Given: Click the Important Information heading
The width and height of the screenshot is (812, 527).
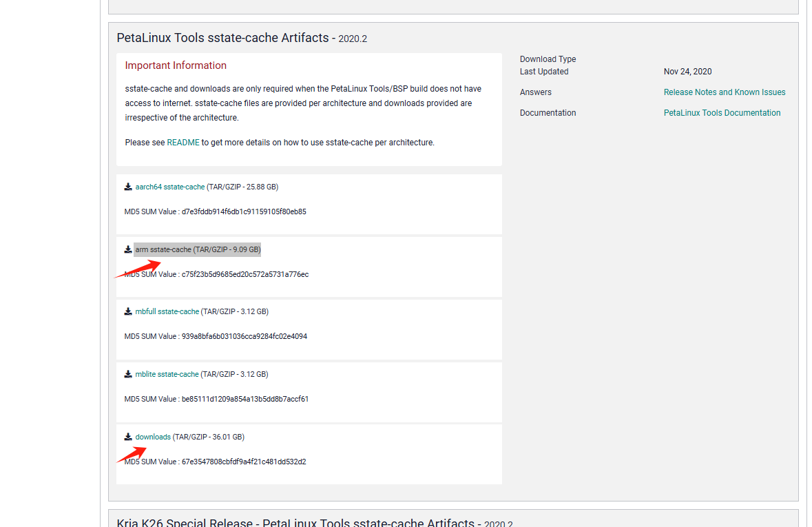Looking at the screenshot, I should click(176, 66).
